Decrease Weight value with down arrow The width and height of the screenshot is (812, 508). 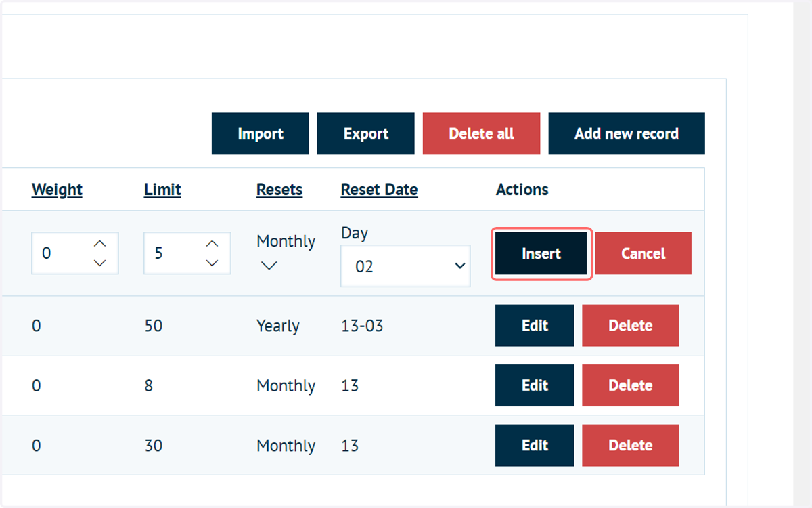coord(100,263)
